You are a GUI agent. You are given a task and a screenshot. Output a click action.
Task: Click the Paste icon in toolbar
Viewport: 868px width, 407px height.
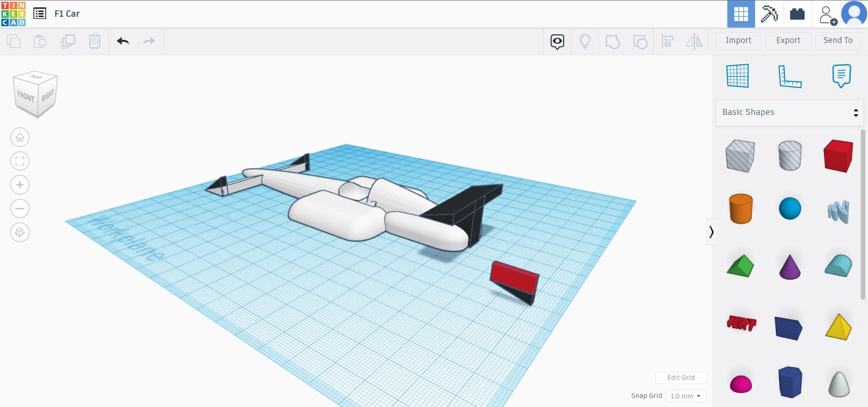click(40, 41)
